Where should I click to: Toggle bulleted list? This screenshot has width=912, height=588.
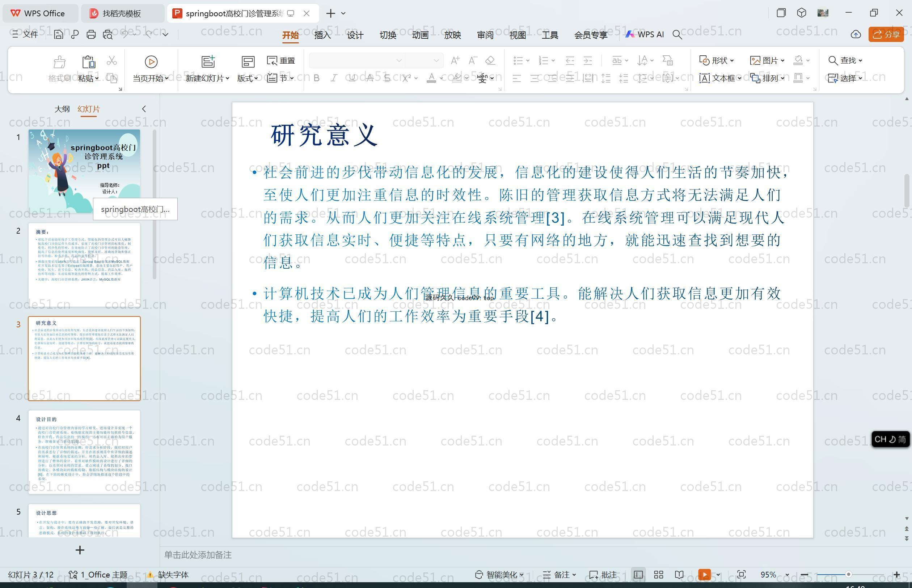click(518, 60)
